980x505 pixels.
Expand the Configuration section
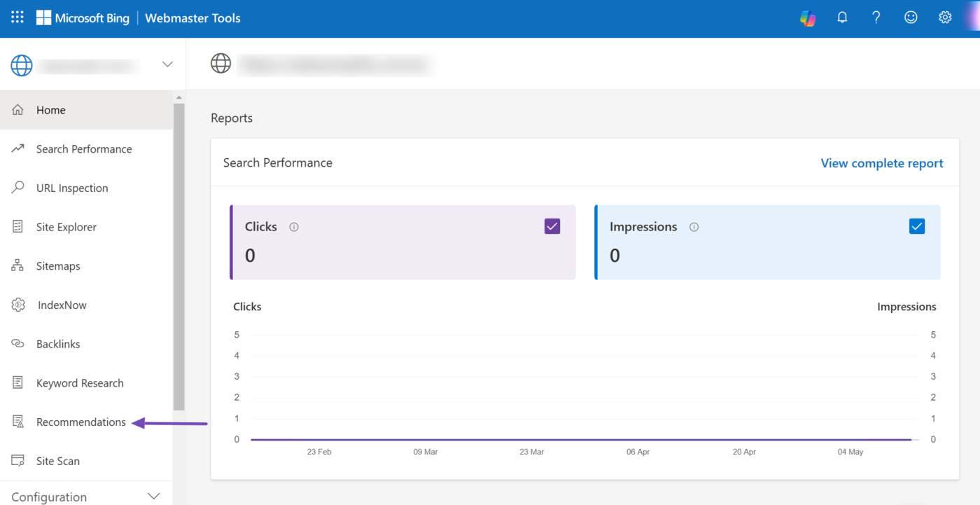click(155, 497)
